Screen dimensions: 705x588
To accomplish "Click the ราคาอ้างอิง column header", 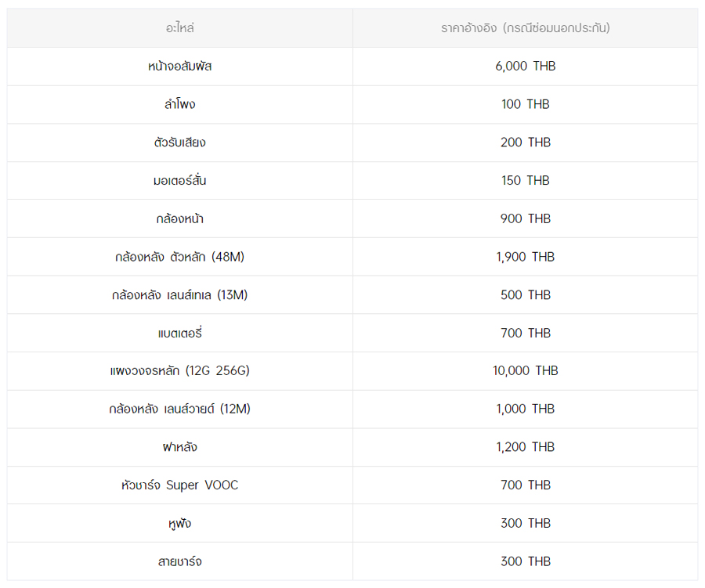I will pyautogui.click(x=525, y=28).
